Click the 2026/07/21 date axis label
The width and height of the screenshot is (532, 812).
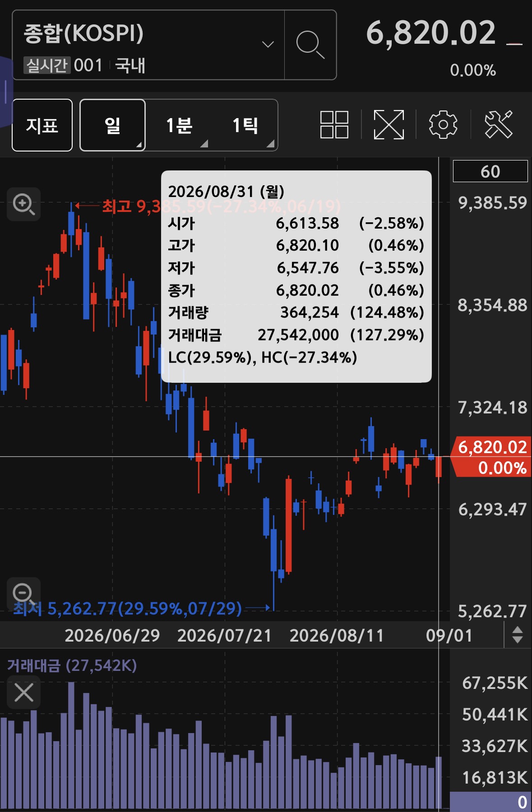tap(224, 635)
